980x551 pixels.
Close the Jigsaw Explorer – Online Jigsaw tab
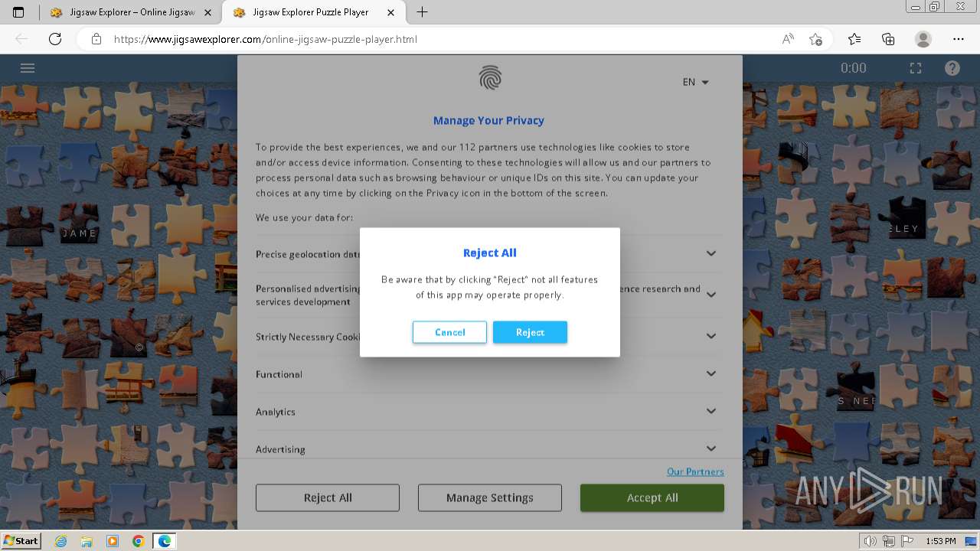coord(207,12)
